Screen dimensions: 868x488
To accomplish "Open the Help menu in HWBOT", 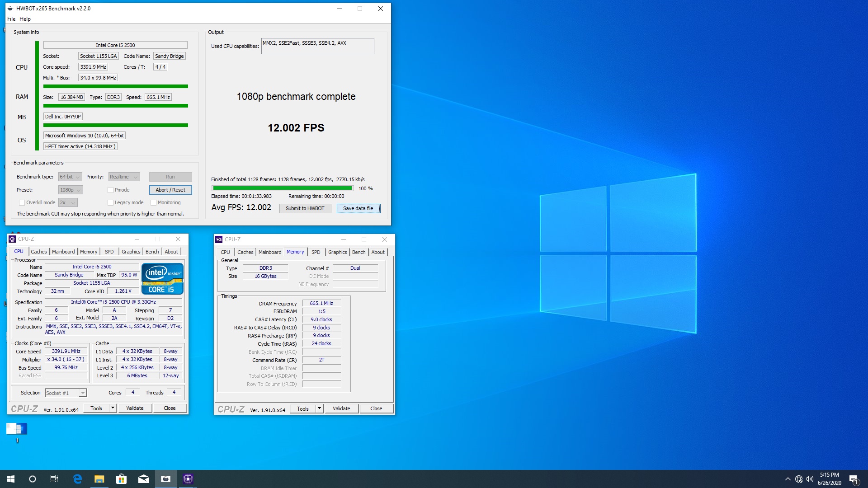I will click(x=25, y=19).
